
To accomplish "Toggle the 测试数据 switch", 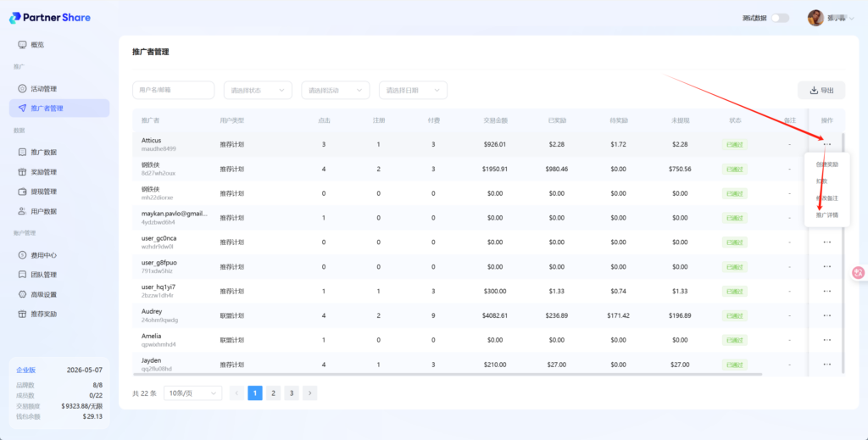I will 779,18.
